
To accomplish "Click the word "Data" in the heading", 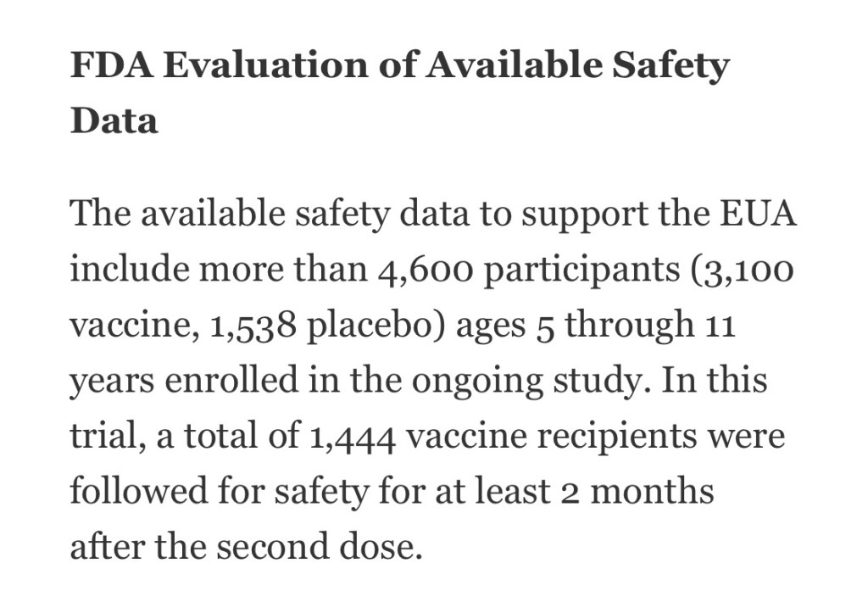I will tap(114, 121).
